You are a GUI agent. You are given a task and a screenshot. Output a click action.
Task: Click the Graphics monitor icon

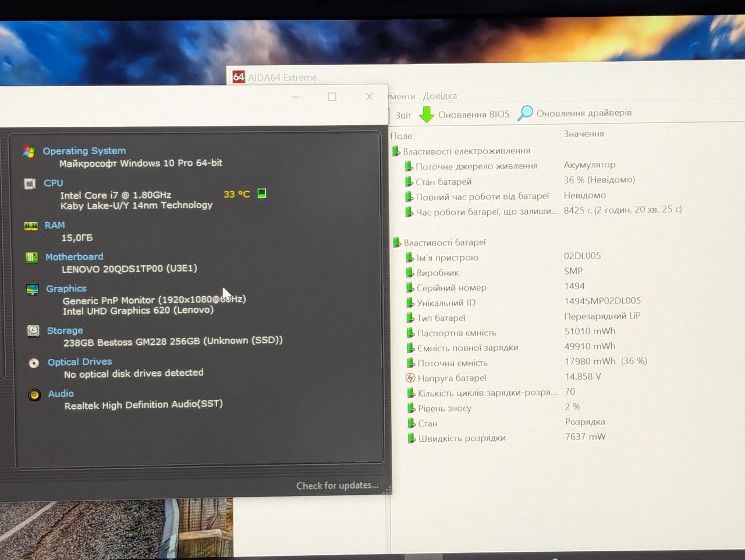tap(33, 289)
